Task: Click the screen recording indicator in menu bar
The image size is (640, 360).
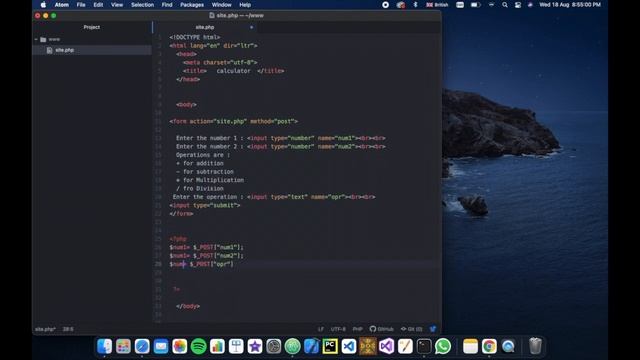Action: pos(385,5)
